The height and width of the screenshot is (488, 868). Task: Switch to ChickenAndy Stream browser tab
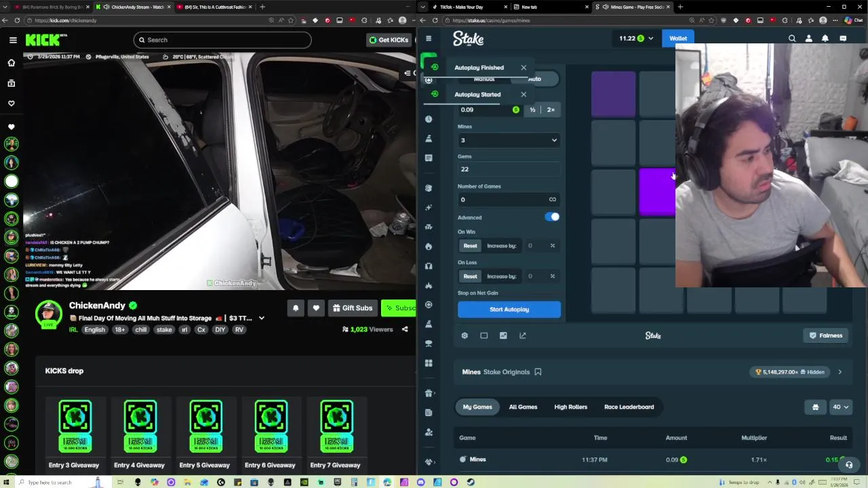[x=133, y=7]
